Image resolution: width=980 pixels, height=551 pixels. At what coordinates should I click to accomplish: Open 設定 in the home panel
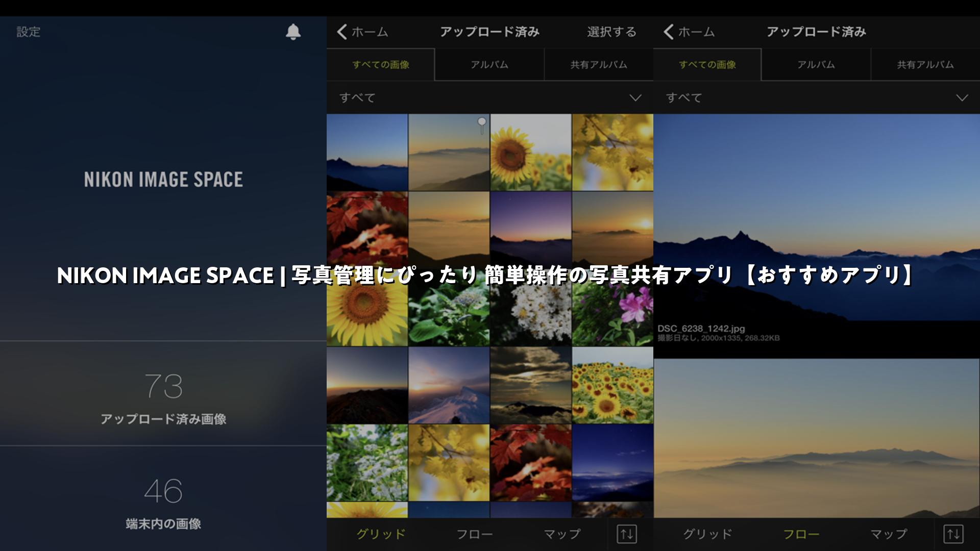tap(29, 32)
